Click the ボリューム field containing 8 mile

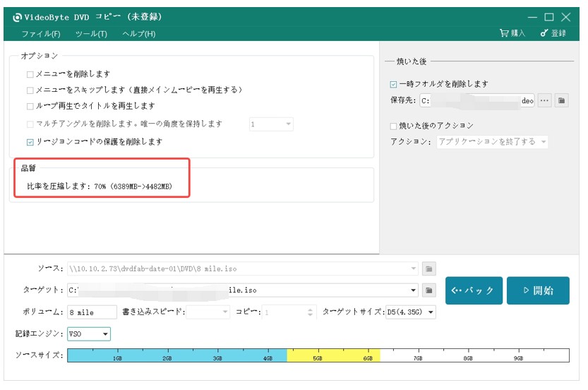point(92,312)
